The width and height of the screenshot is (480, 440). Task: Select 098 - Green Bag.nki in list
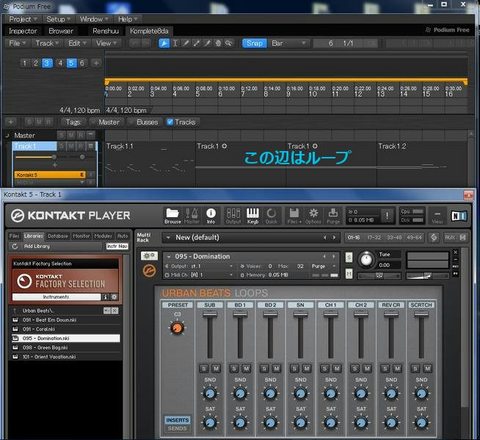pyautogui.click(x=66, y=348)
